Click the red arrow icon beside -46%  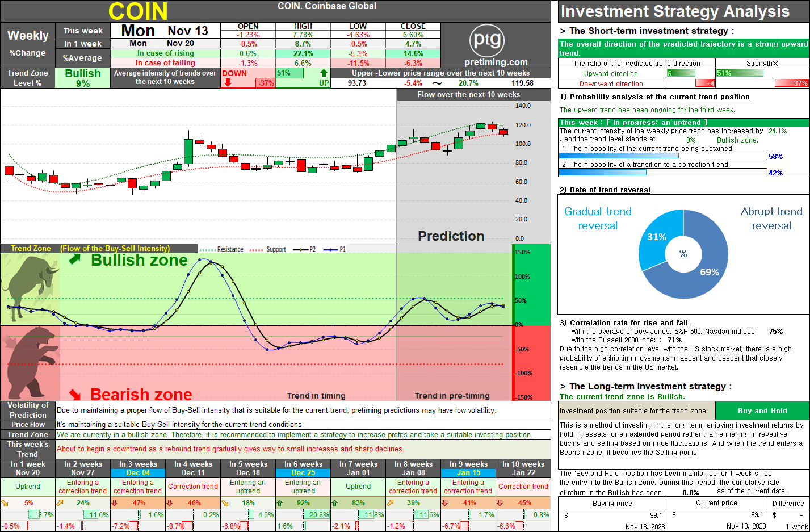click(x=170, y=502)
